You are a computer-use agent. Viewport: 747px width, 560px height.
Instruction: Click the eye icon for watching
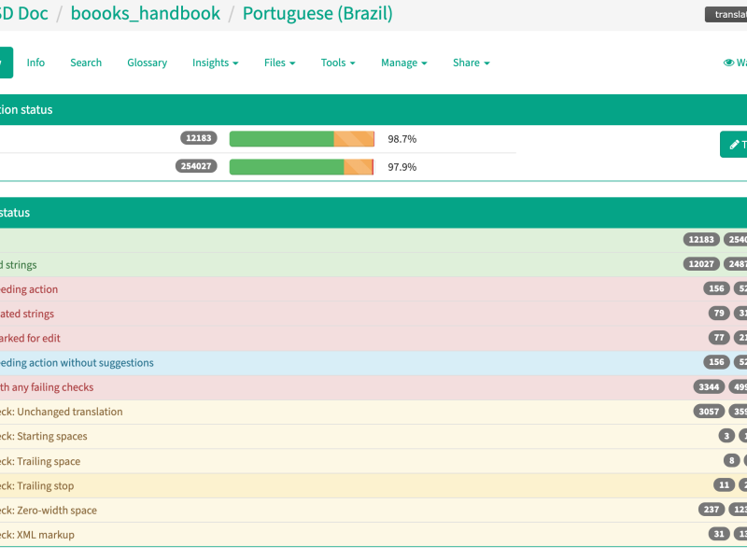click(728, 63)
